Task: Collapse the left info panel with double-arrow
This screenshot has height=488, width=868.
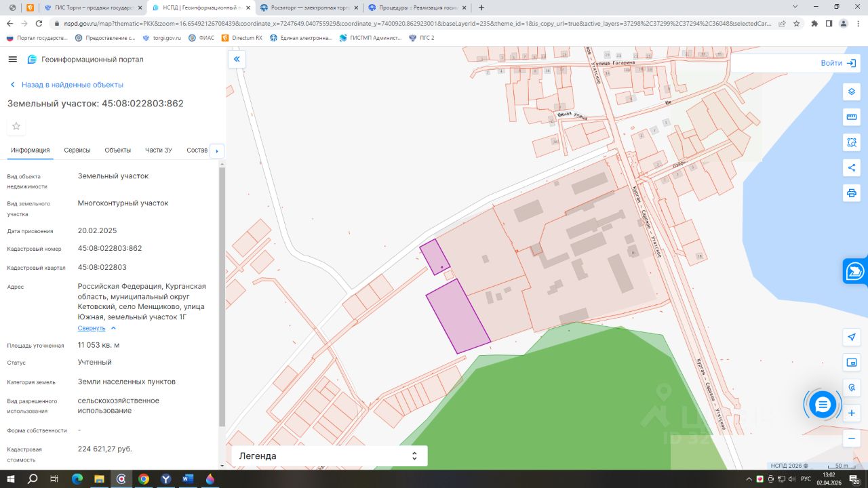Action: (x=237, y=60)
